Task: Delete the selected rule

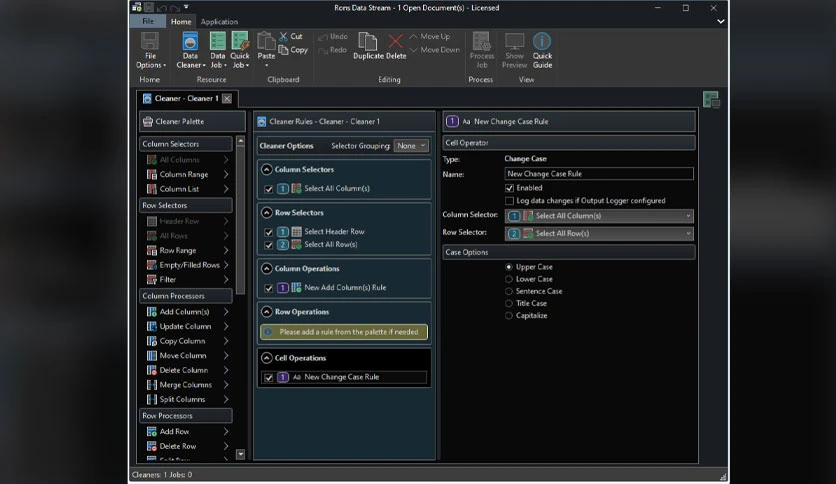Action: [396, 46]
